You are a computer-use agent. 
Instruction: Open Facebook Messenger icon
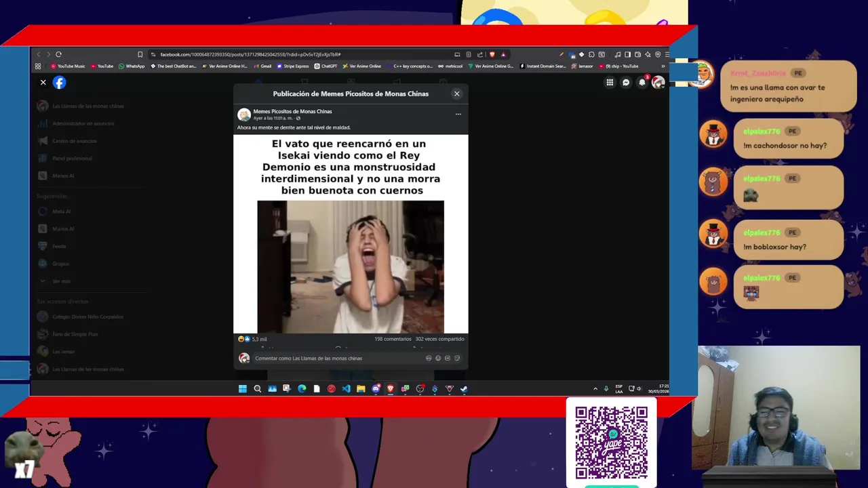click(x=626, y=83)
